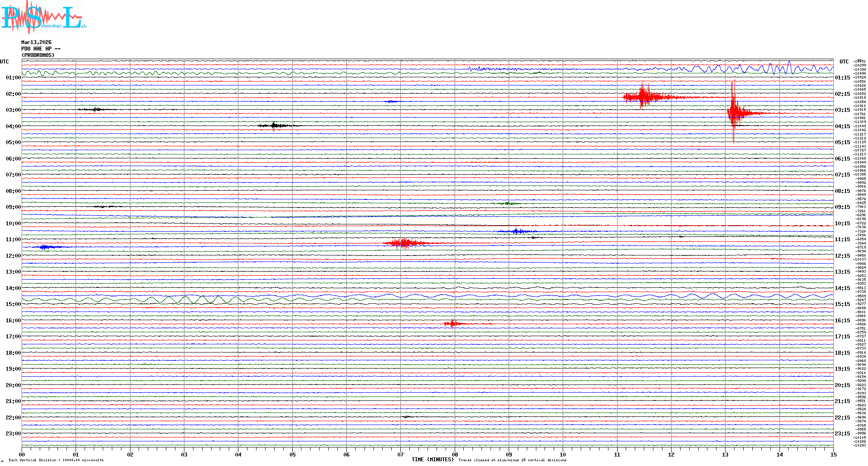The width and height of the screenshot is (868, 466).
Task: Click the 23:00 hour label on left
Action: click(x=13, y=434)
